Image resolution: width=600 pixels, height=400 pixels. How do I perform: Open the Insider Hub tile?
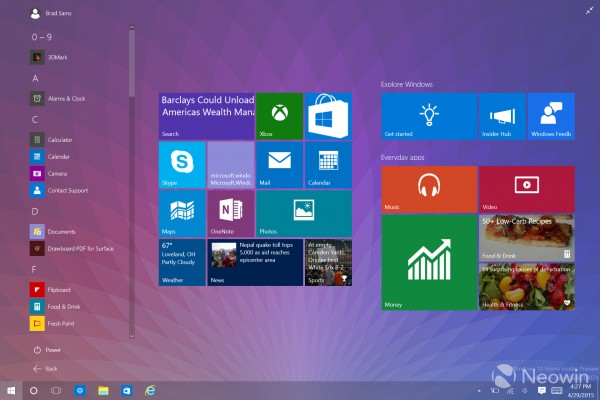(501, 116)
